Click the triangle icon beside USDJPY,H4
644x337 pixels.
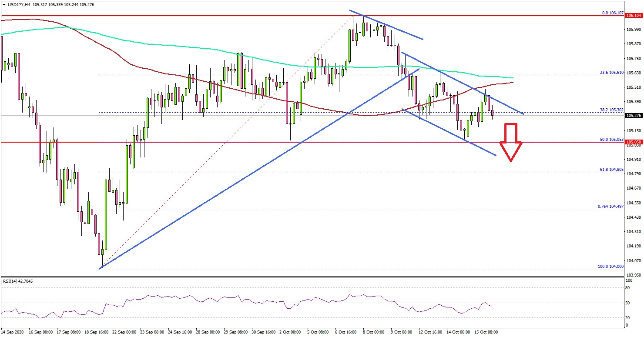tap(3, 5)
